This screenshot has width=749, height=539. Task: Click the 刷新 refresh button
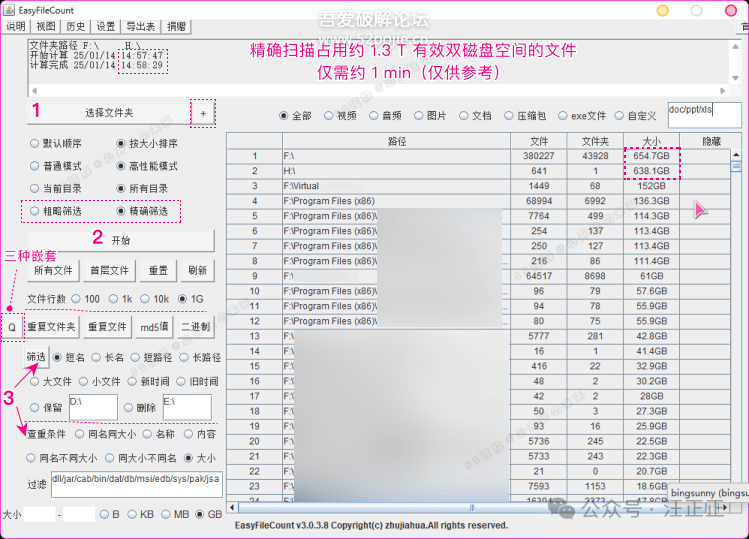pyautogui.click(x=197, y=270)
